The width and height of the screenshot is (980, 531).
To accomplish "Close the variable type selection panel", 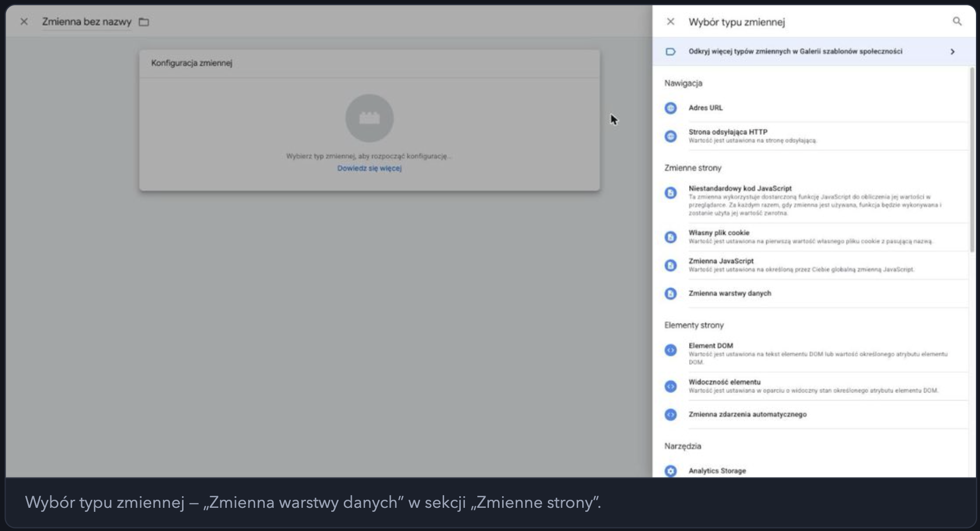I will 670,22.
